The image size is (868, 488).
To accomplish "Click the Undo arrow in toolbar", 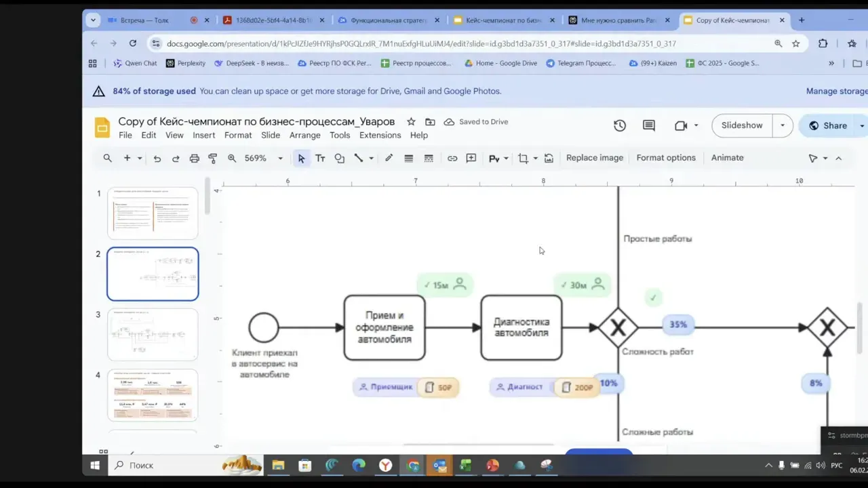I will [x=157, y=158].
